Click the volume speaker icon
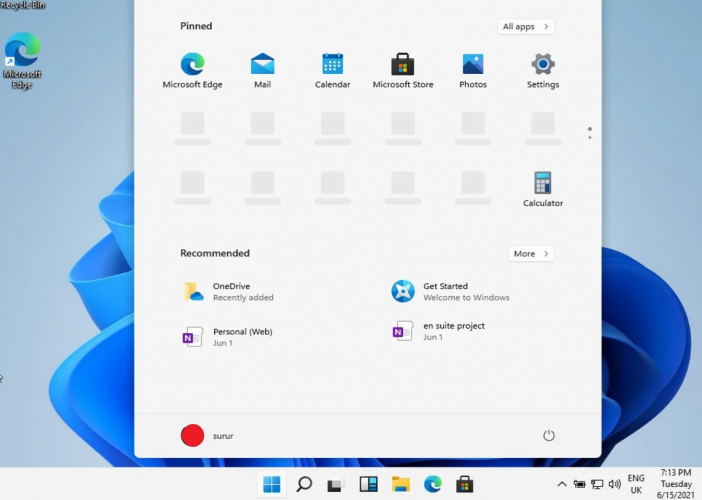Viewport: 702px width, 500px height. (x=615, y=484)
